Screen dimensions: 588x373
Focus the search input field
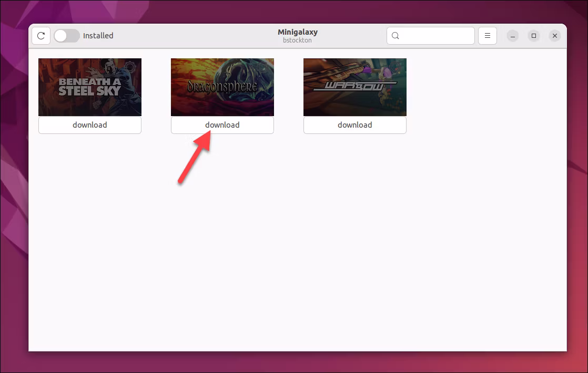(x=437, y=36)
